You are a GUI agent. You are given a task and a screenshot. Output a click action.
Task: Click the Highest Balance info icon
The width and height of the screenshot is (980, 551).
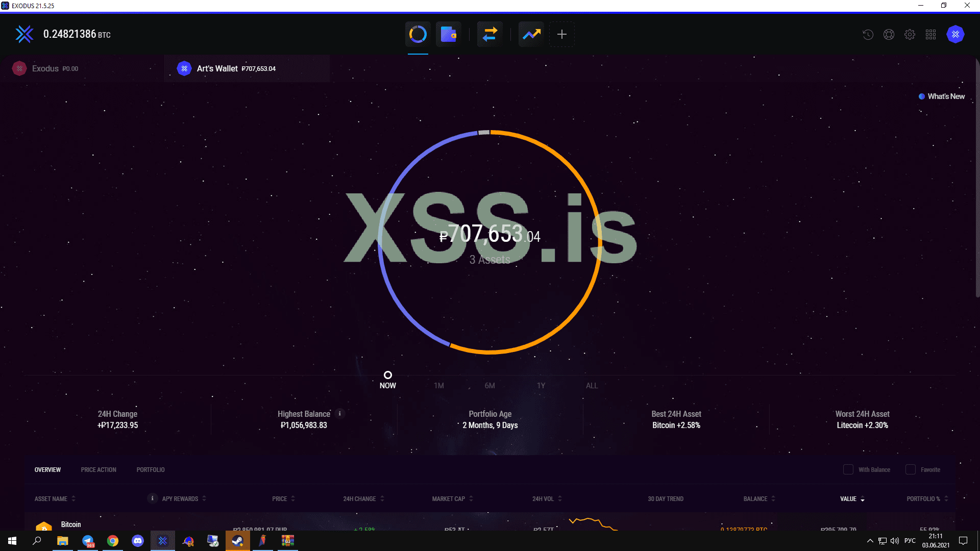[x=339, y=414]
